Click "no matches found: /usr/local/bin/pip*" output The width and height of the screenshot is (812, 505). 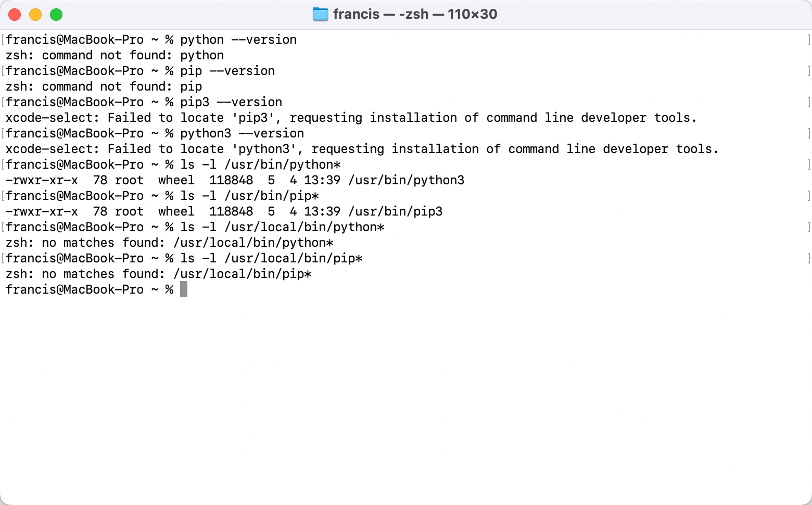pos(177,274)
